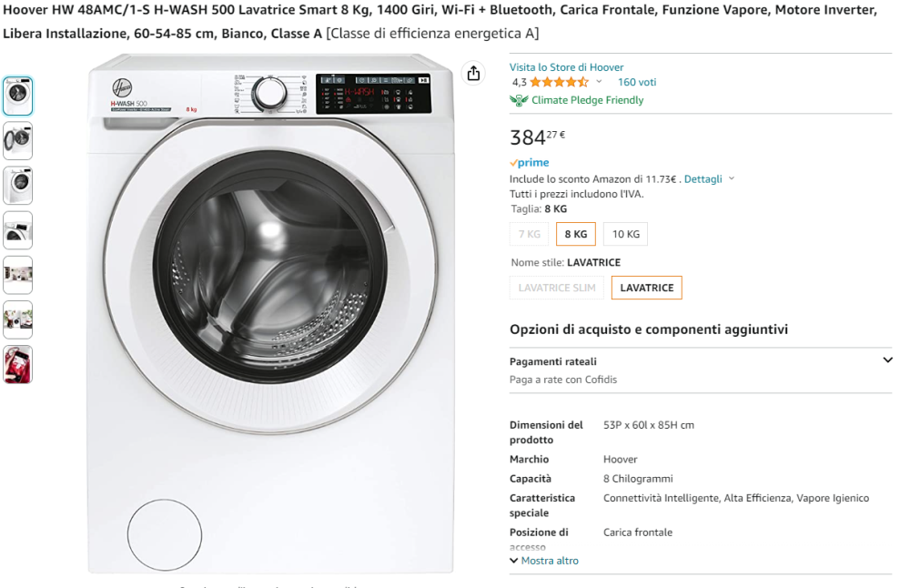Click the main washing machine product image
The width and height of the screenshot is (910, 588).
[270, 313]
